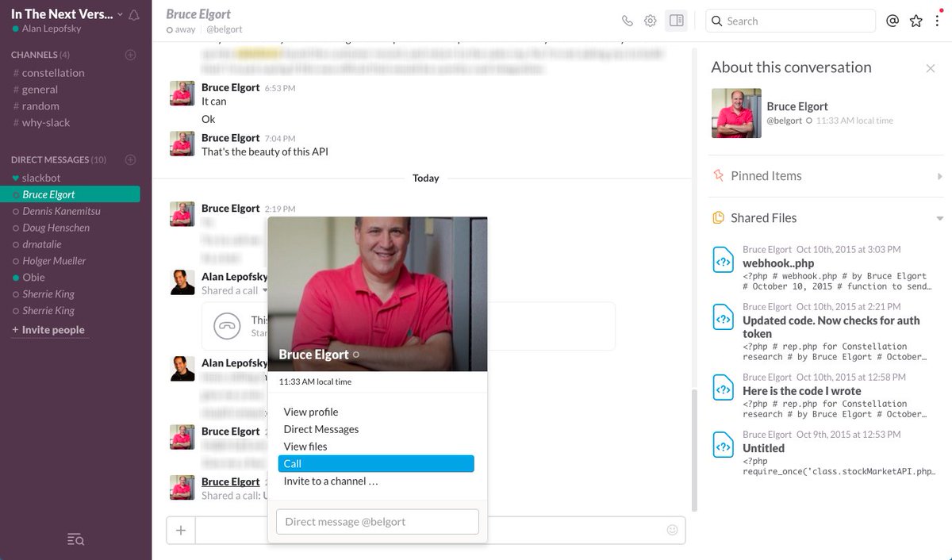
Task: Click the underlined Bruce Elgort name at bottom
Action: pyautogui.click(x=230, y=481)
